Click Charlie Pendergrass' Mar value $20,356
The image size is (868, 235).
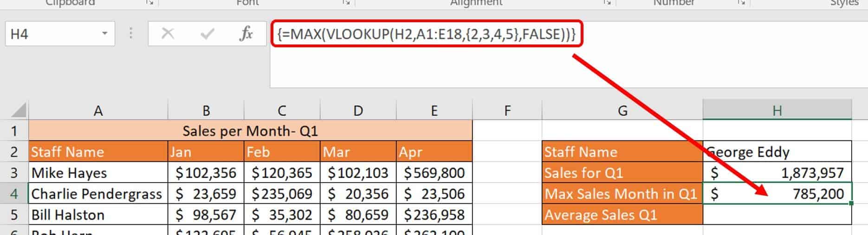pyautogui.click(x=358, y=194)
